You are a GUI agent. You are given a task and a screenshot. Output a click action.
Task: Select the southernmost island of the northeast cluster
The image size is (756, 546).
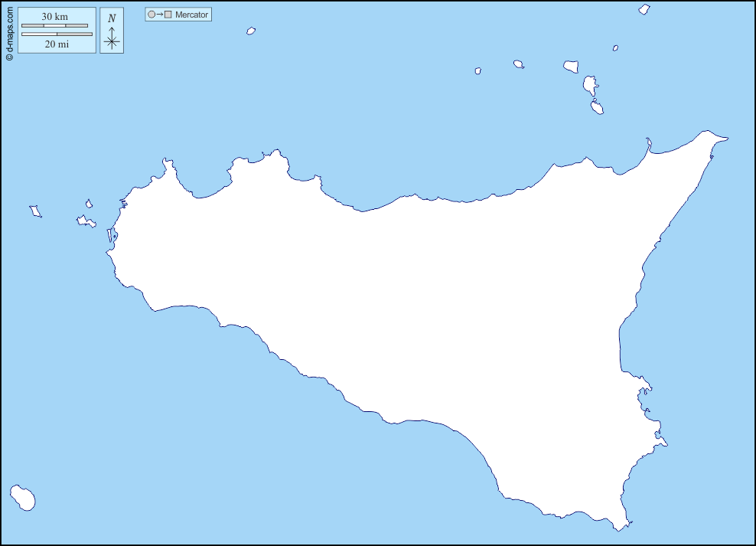point(597,106)
